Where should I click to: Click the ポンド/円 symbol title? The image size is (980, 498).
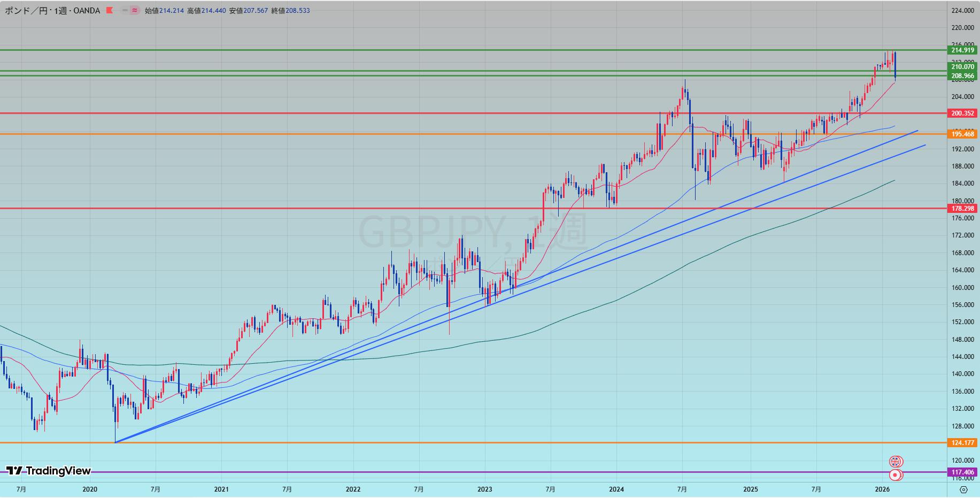[25, 10]
